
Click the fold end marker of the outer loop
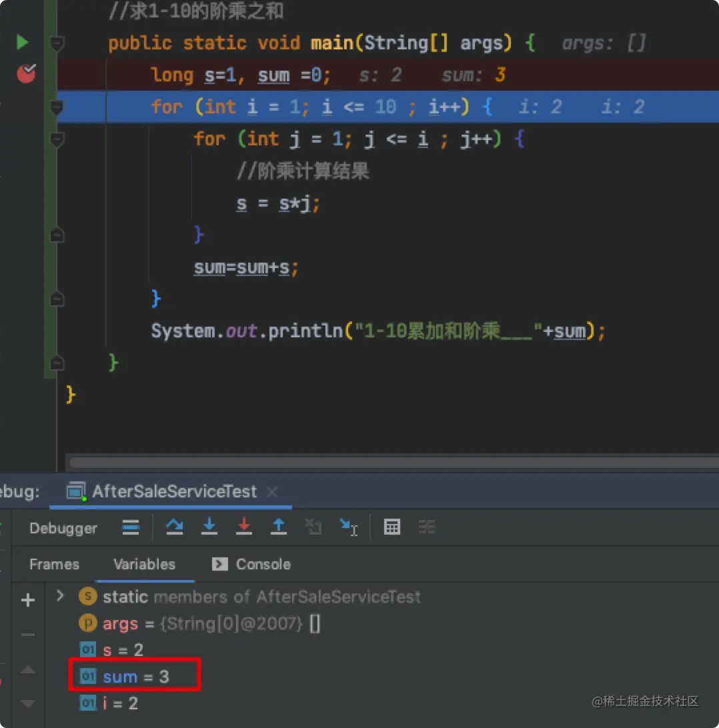(x=57, y=299)
